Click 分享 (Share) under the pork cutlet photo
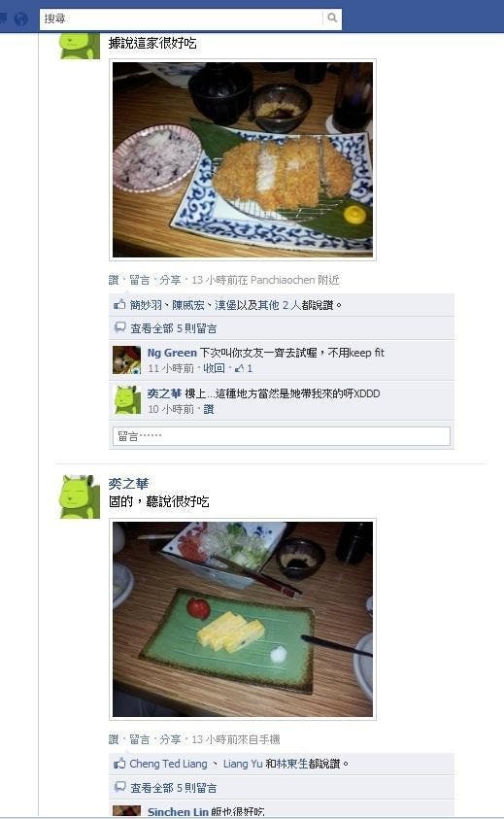The width and height of the screenshot is (504, 819). coord(170,280)
